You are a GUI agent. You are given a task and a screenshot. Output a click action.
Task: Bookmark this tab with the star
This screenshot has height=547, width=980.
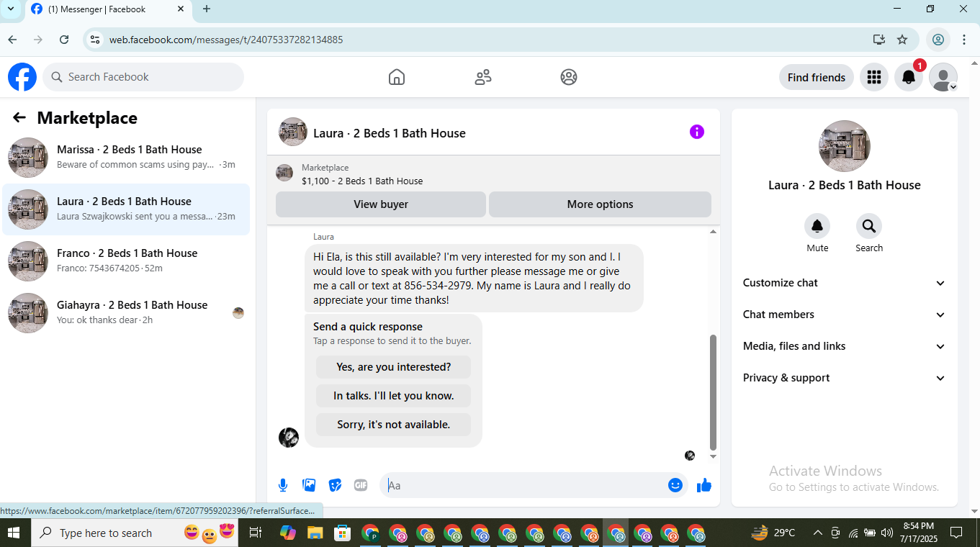click(902, 40)
